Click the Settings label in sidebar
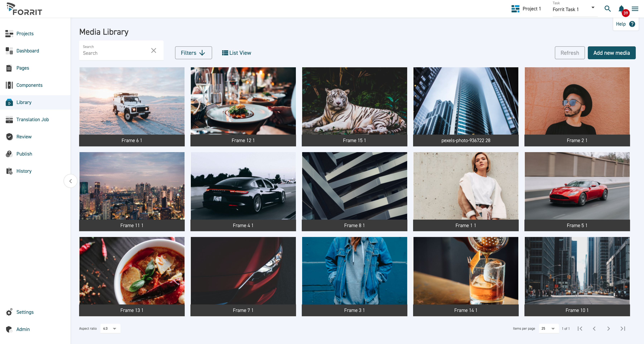Viewport: 644px width, 344px height. tap(25, 312)
